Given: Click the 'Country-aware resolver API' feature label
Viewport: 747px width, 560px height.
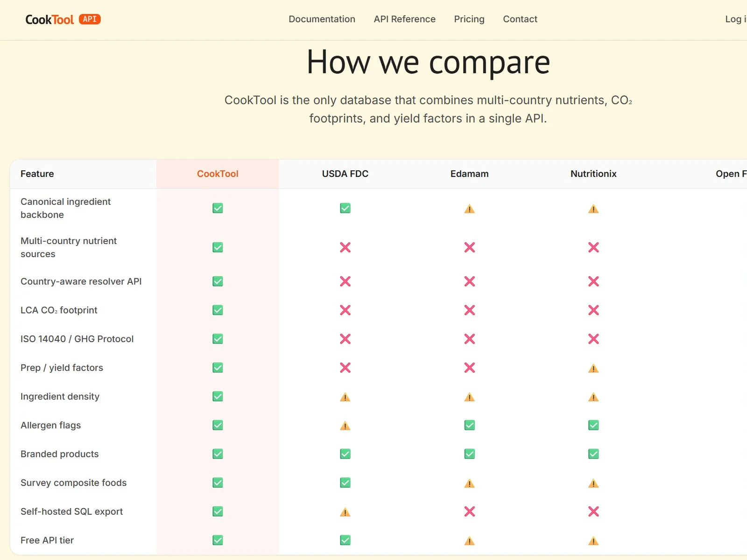Looking at the screenshot, I should [81, 281].
